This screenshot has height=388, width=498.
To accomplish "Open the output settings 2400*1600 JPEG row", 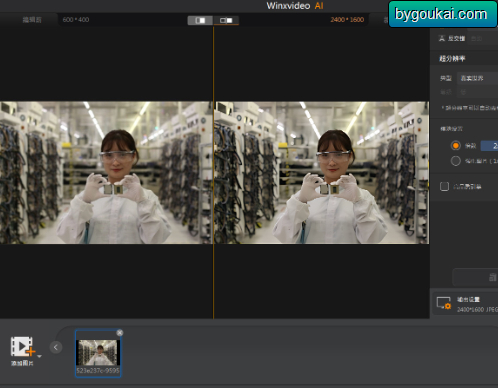I will 465,304.
